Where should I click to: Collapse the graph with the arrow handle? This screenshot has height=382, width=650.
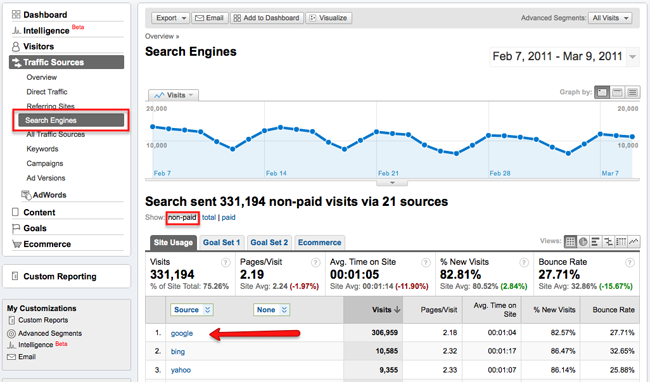tap(392, 182)
